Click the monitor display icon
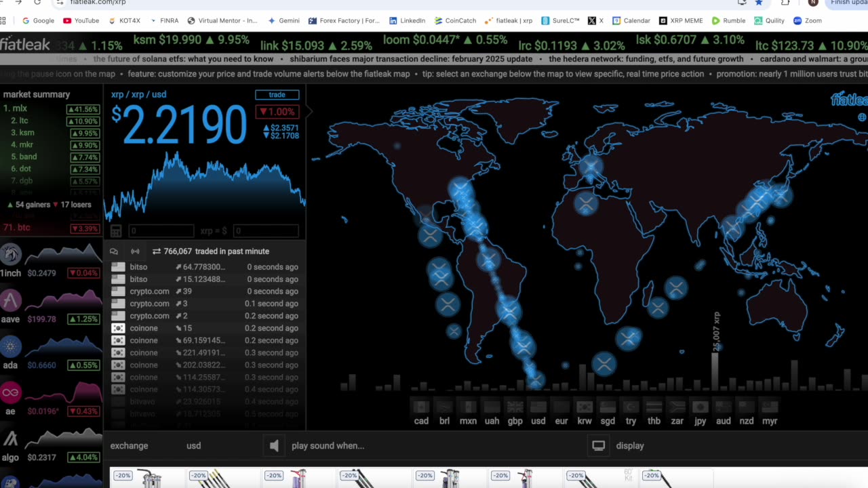Image resolution: width=868 pixels, height=488 pixels. click(599, 445)
